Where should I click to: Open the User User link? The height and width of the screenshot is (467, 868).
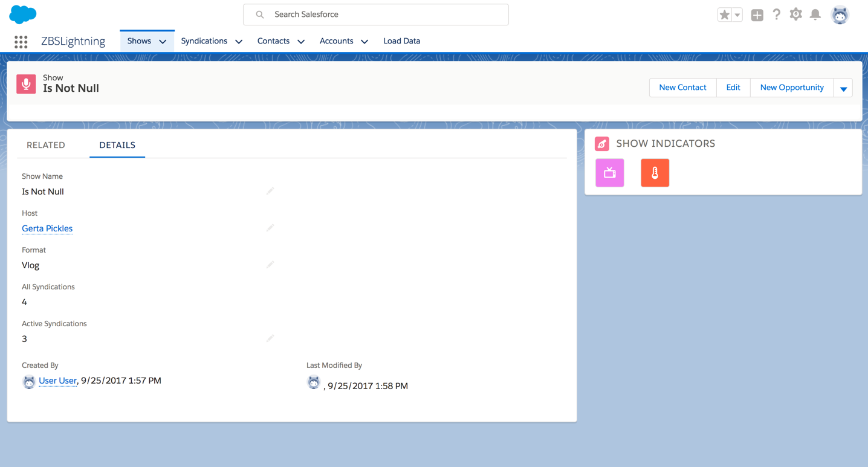(x=57, y=381)
